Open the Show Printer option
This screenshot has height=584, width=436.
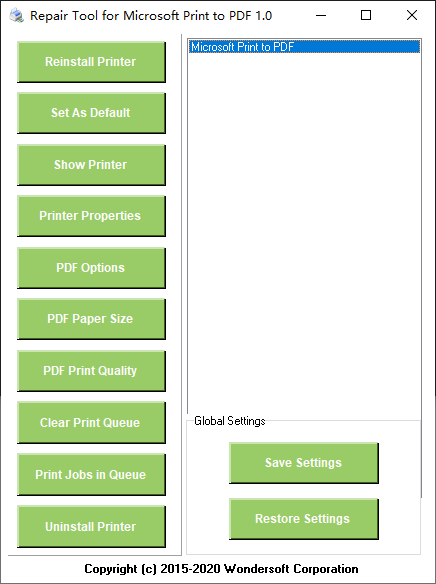[91, 165]
